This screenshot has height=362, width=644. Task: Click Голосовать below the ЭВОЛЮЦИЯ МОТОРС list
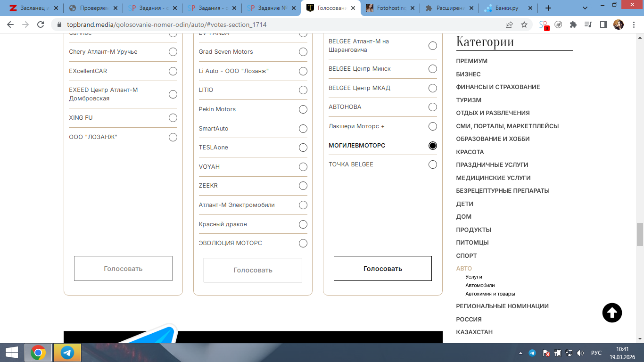click(253, 270)
